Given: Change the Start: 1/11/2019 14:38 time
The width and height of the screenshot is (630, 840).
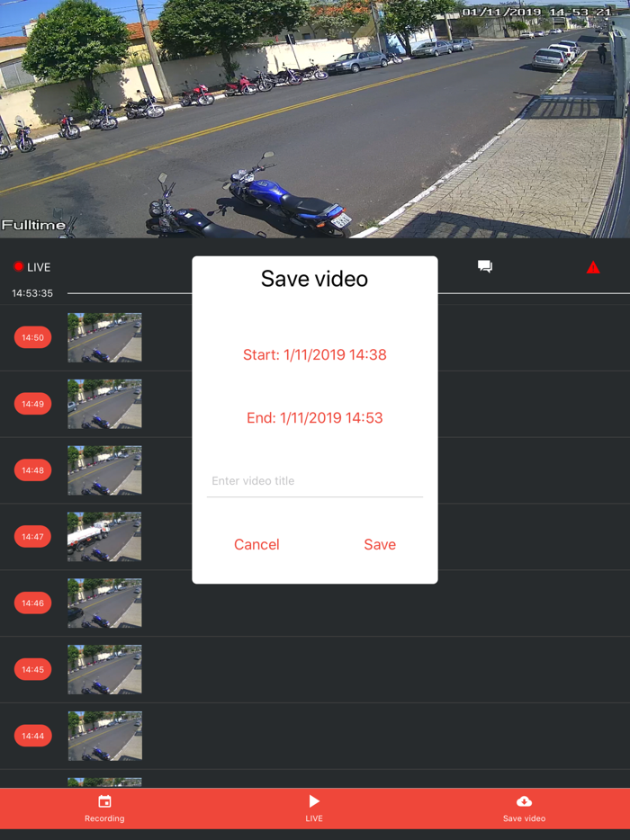Looking at the screenshot, I should pyautogui.click(x=315, y=354).
